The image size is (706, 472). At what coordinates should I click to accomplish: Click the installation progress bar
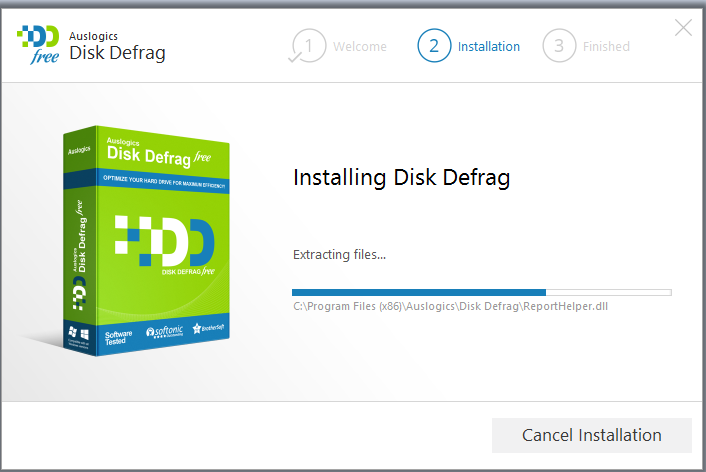tap(481, 292)
